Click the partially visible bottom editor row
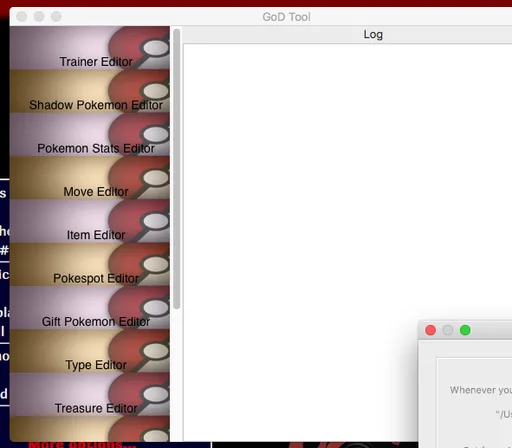 (x=90, y=429)
